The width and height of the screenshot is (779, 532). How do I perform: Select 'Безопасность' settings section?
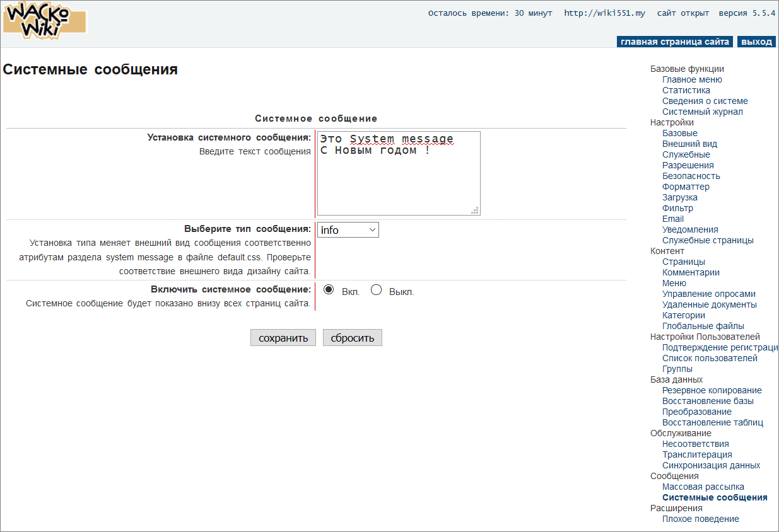[691, 176]
